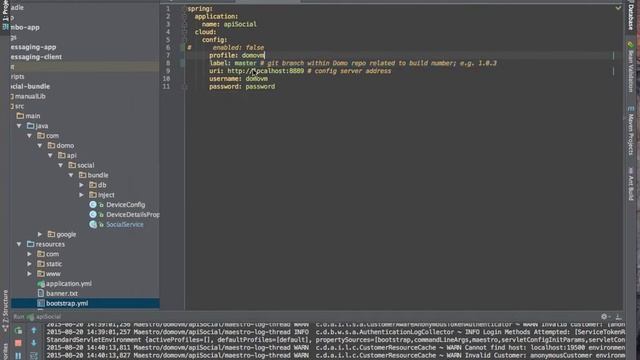Screen dimensions: 640x360
Task: Hide the Run tool window
Action: (x=618, y=317)
